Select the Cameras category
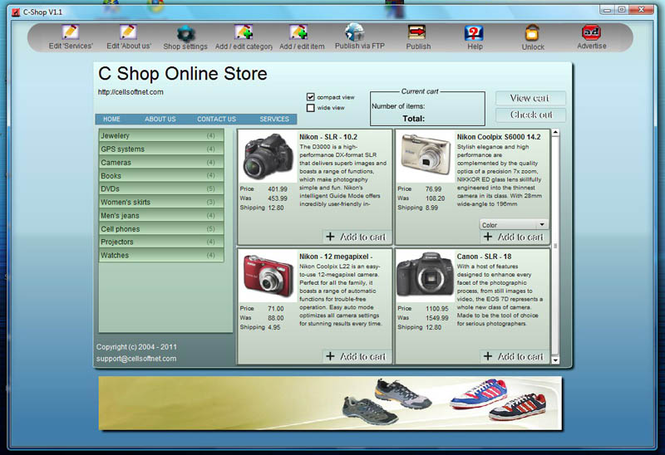Screen dimensions: 665x455 (x=161, y=162)
